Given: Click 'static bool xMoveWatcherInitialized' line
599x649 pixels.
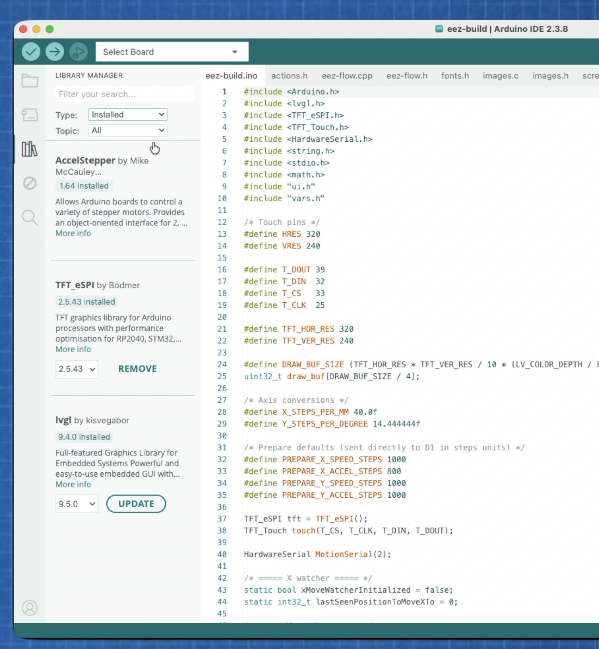Looking at the screenshot, I should coord(349,590).
